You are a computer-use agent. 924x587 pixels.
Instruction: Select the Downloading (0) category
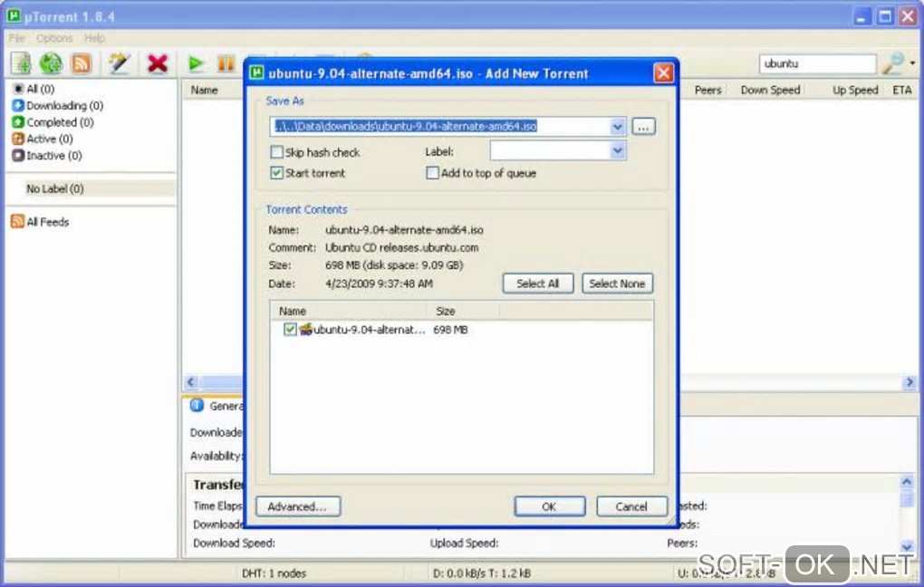58,105
